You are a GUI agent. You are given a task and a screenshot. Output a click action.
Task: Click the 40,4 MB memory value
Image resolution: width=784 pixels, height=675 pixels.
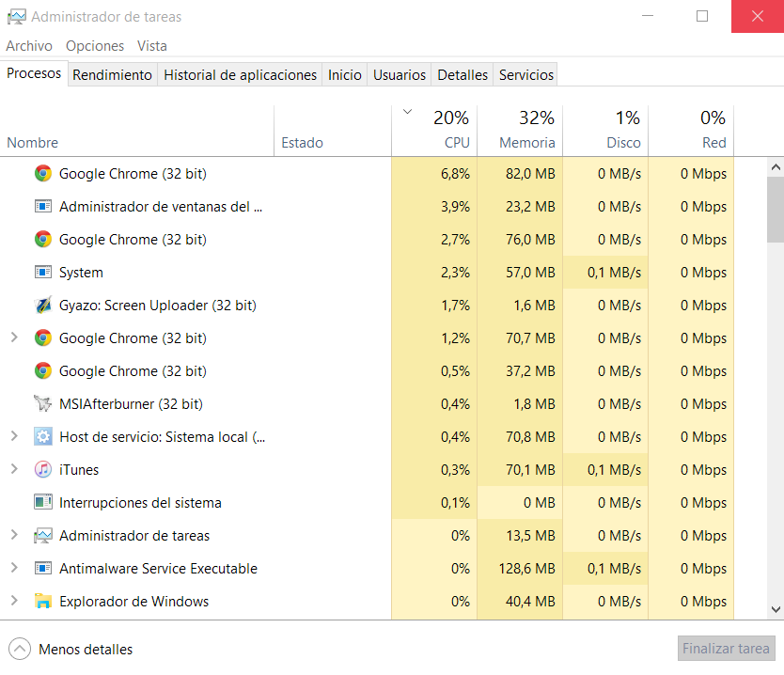click(x=530, y=602)
